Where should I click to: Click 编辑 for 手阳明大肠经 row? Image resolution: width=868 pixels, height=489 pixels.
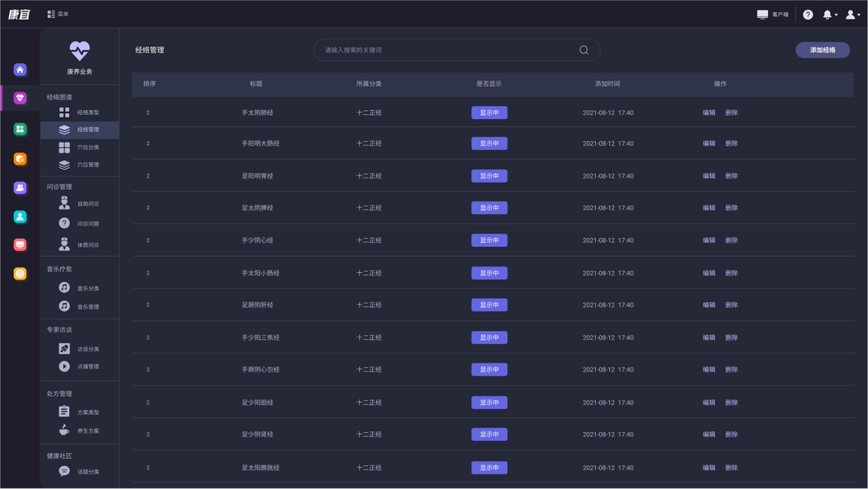point(709,143)
